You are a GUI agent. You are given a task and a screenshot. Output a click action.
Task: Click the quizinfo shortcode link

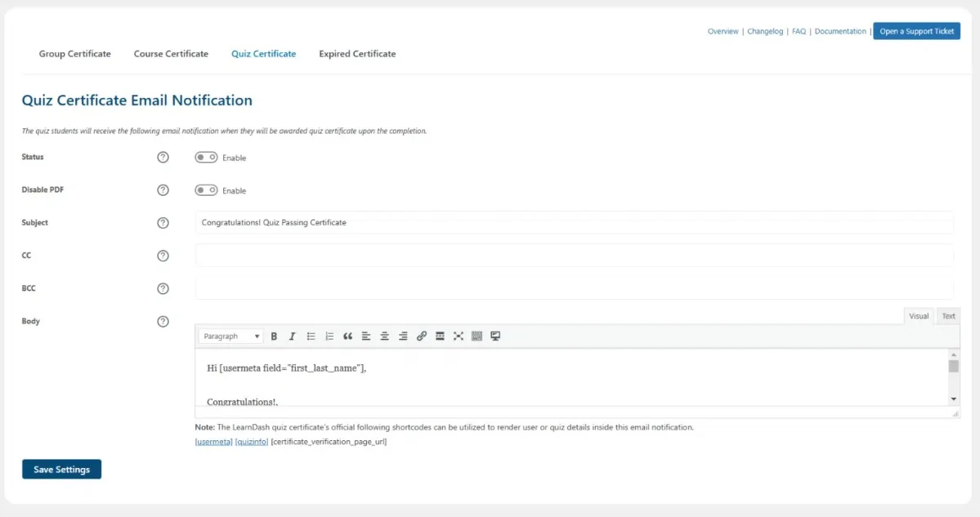click(251, 441)
